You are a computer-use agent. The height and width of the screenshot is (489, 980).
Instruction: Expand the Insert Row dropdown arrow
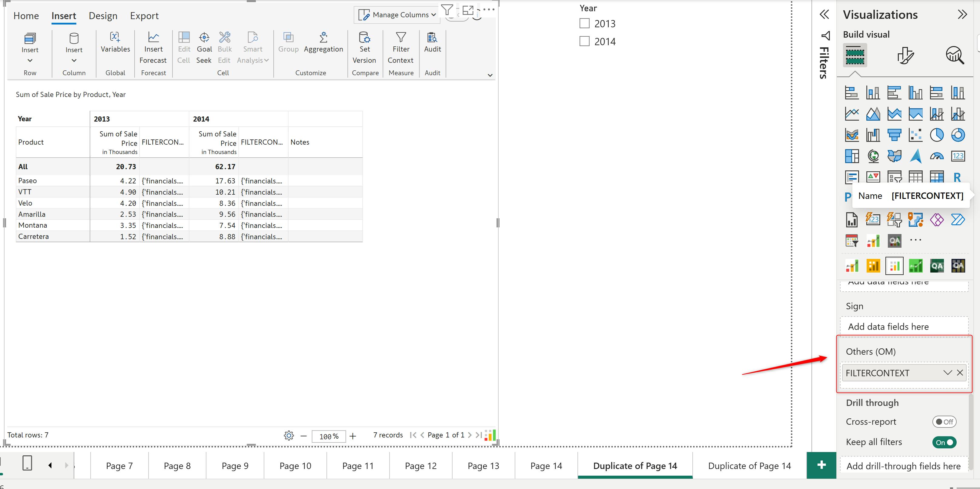[30, 61]
